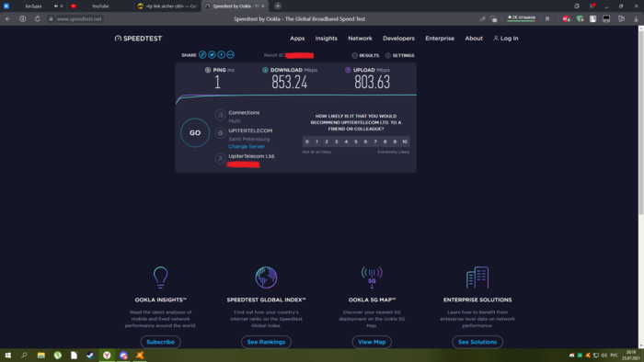This screenshot has height=362, width=644.
Task: Click the site reviews rating badge
Action: point(522,17)
